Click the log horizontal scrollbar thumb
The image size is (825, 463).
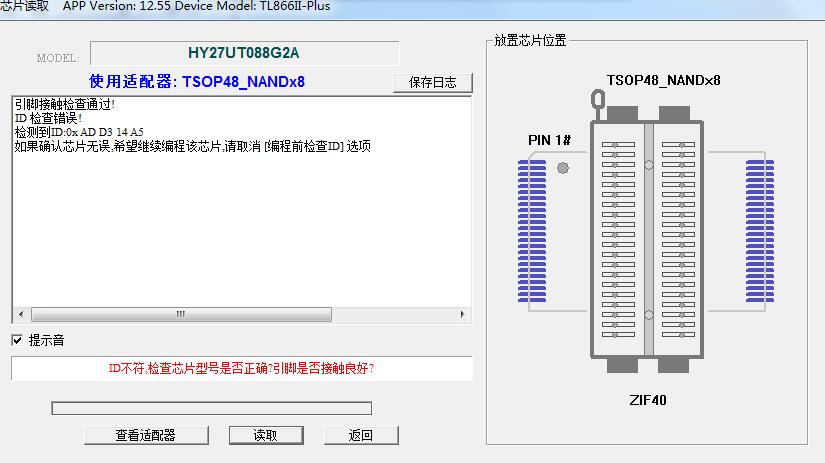181,314
